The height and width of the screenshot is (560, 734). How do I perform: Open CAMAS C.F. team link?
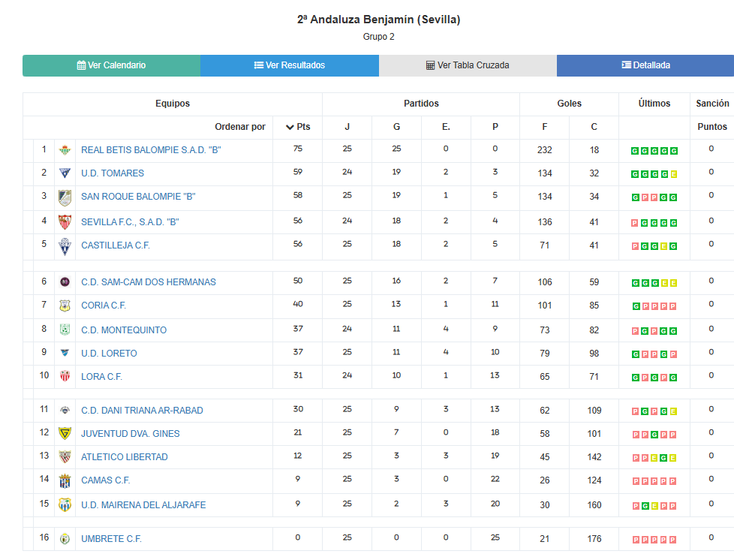point(105,480)
